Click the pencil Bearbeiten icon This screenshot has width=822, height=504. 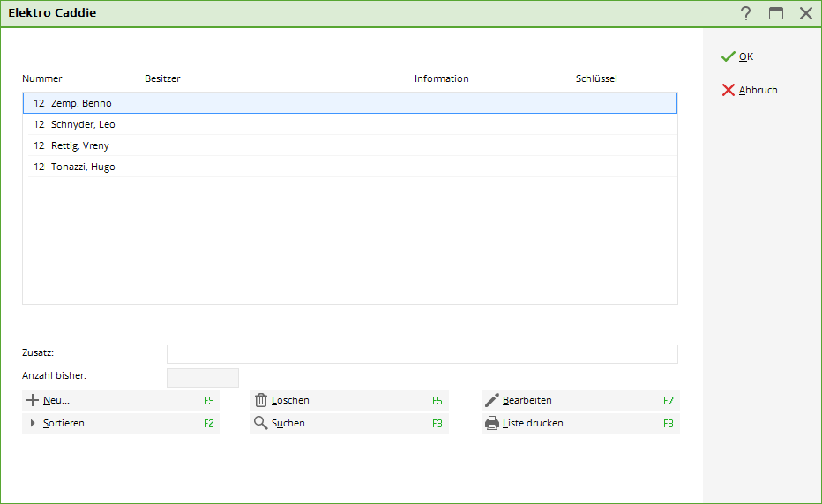click(x=492, y=400)
